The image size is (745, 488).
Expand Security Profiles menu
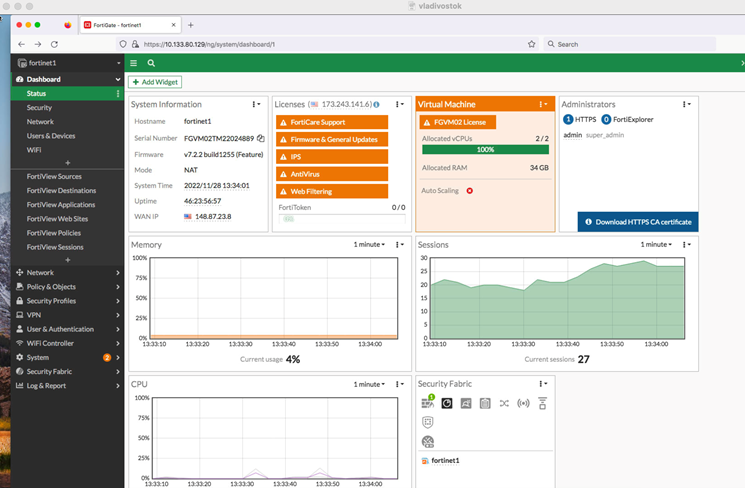[x=67, y=301]
